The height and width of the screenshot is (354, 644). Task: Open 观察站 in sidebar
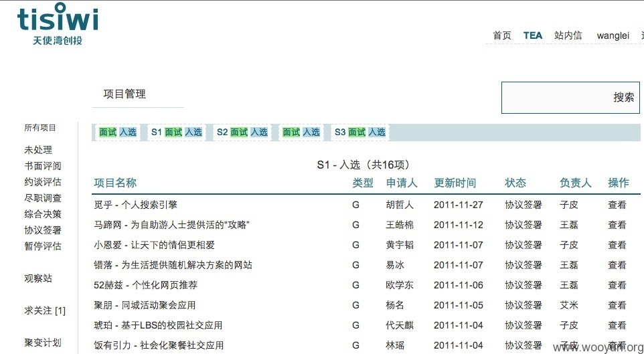coord(38,278)
